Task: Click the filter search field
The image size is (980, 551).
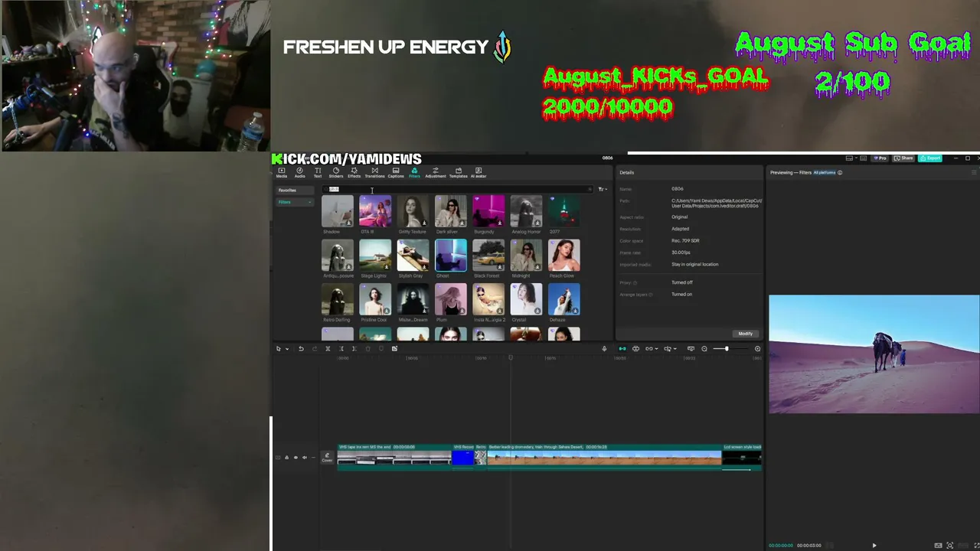Action: pos(458,189)
